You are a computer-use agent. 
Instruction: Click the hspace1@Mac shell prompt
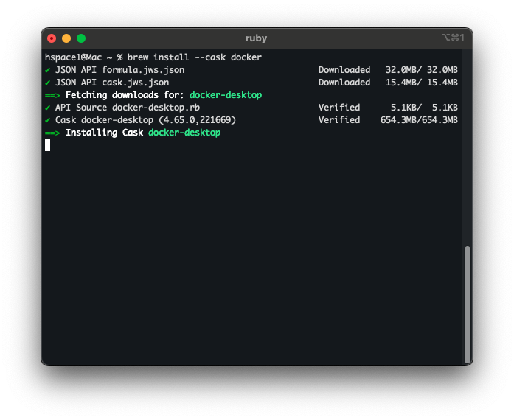(76, 57)
